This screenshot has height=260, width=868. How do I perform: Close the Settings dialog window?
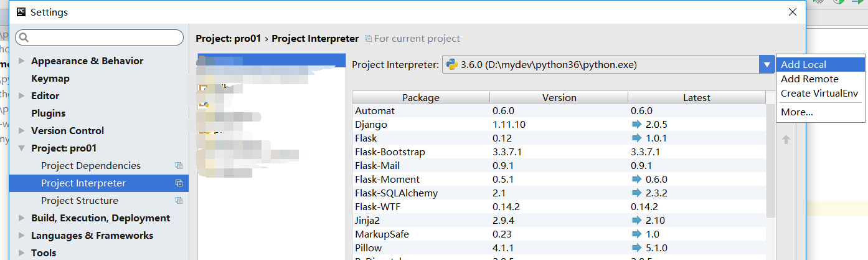pos(792,12)
